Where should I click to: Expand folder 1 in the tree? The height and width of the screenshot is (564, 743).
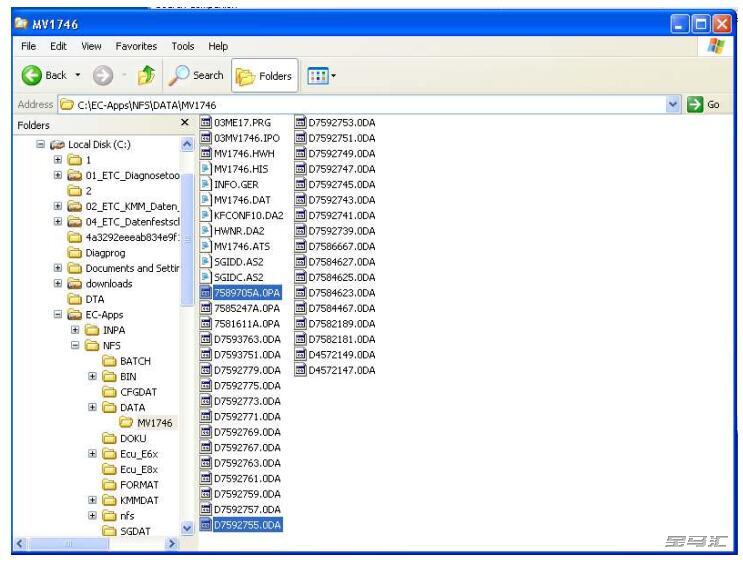(x=58, y=160)
